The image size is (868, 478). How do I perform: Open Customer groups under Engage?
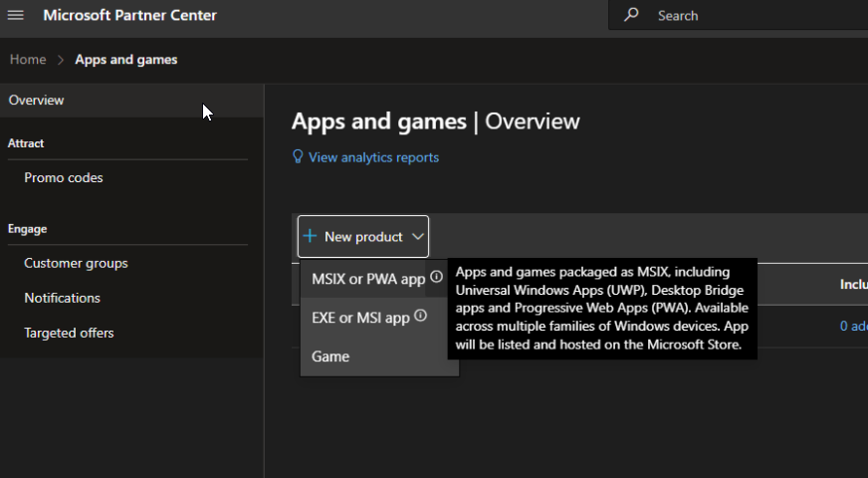pos(76,264)
